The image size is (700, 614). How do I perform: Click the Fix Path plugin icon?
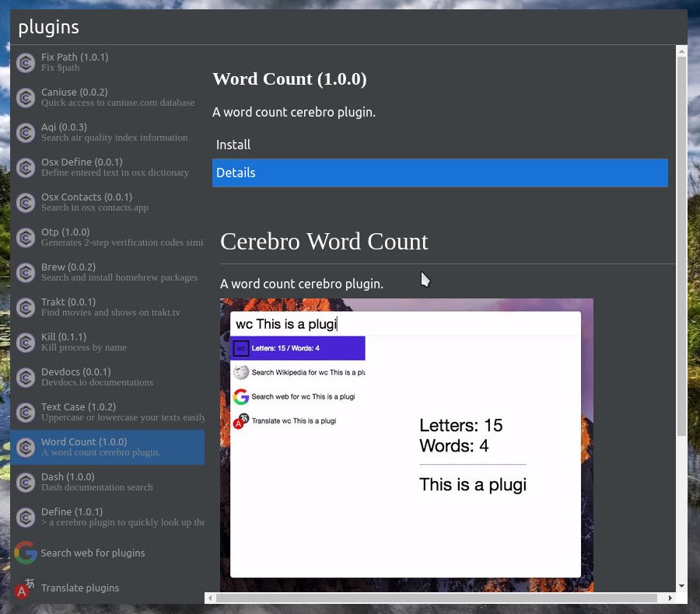26,63
